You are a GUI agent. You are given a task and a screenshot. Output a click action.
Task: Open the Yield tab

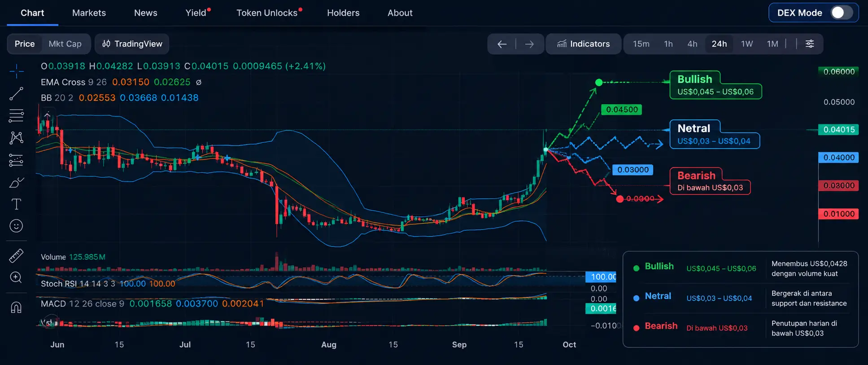coord(196,13)
